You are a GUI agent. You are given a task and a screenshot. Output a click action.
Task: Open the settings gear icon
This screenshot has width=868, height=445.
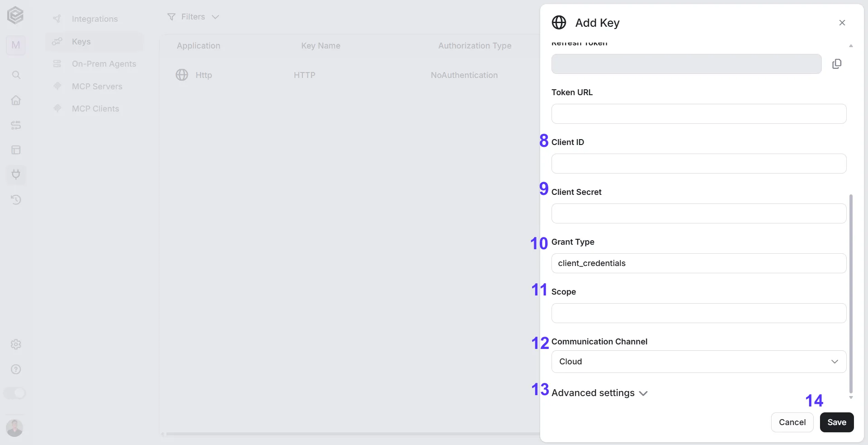16,344
